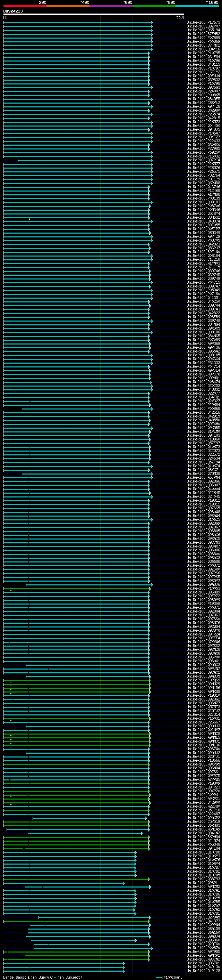Select label UniRef100_Q36688
The width and height of the screenshot is (222, 980).
(203, 561)
